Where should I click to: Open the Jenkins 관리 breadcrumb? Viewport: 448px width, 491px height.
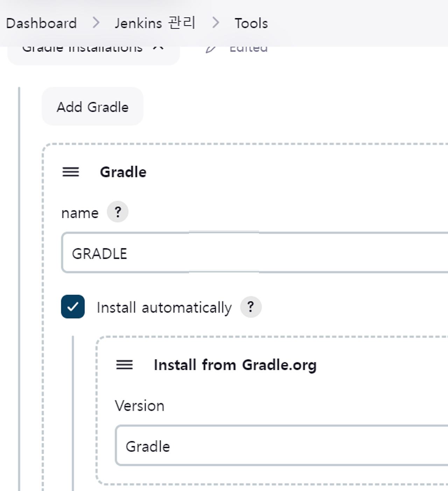pos(155,23)
